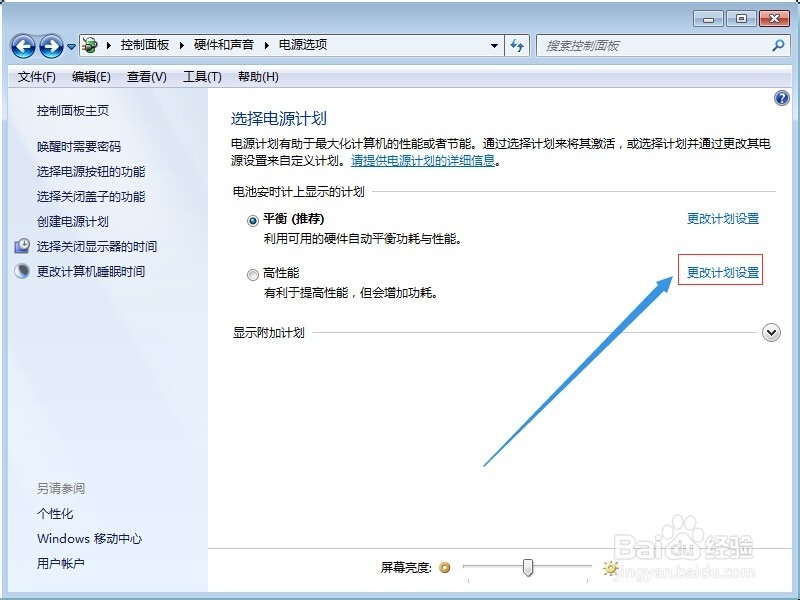Select the 平衡 (推荐) power plan
This screenshot has height=600, width=800.
[253, 218]
